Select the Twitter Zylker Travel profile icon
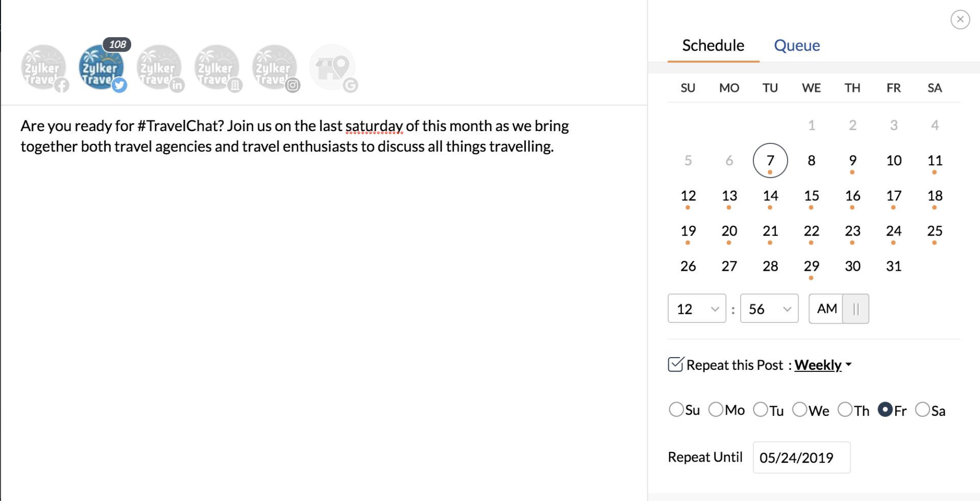The width and height of the screenshot is (980, 501). point(101,68)
